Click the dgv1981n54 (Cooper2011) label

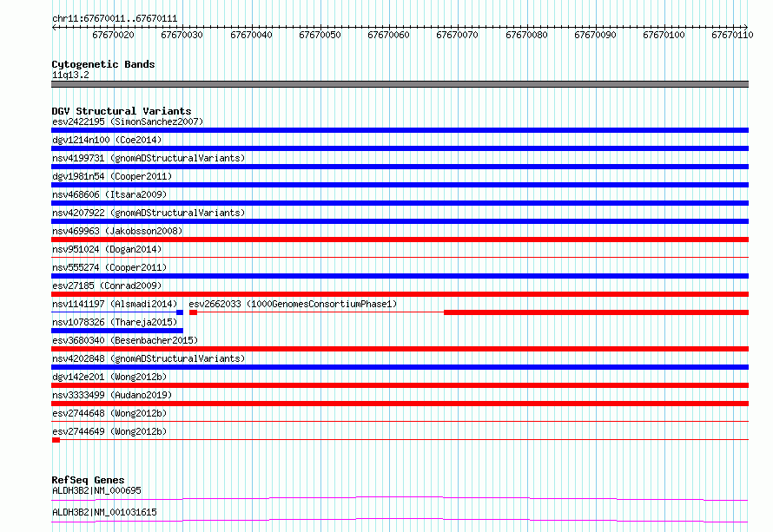click(x=112, y=176)
